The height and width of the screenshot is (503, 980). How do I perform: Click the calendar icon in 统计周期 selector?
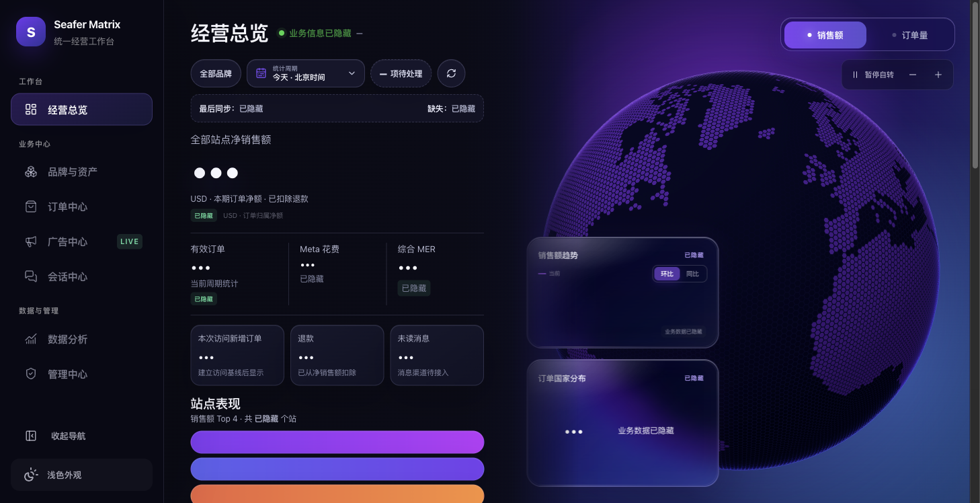[x=261, y=73]
